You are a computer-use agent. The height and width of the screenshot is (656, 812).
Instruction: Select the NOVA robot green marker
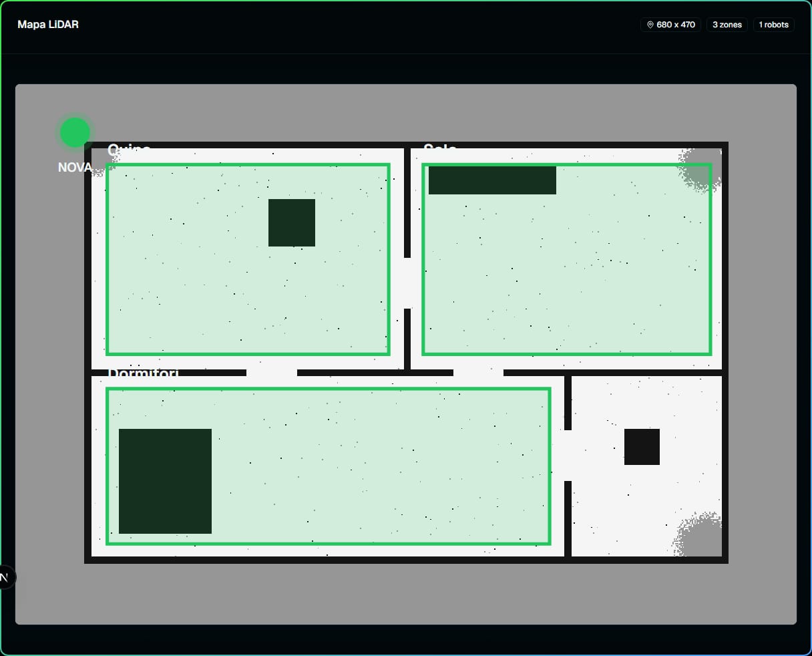(x=75, y=132)
